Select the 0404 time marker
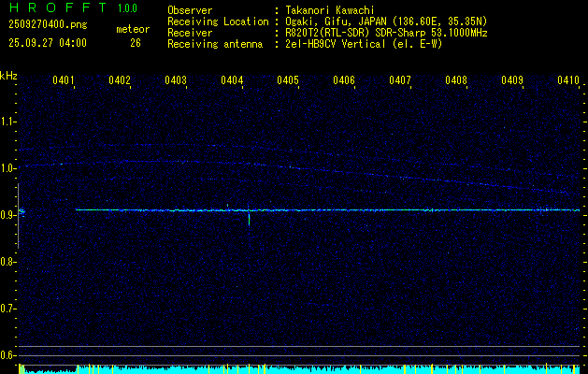 (232, 80)
